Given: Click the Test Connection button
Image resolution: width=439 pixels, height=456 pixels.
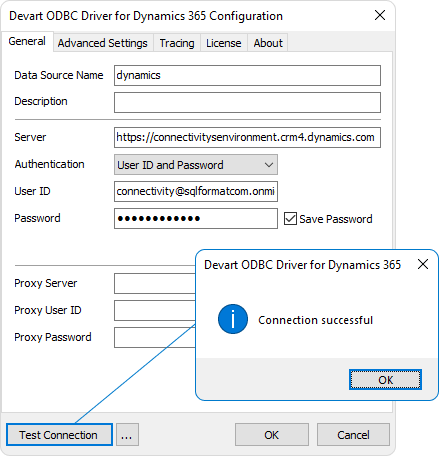Looking at the screenshot, I should pos(59,435).
